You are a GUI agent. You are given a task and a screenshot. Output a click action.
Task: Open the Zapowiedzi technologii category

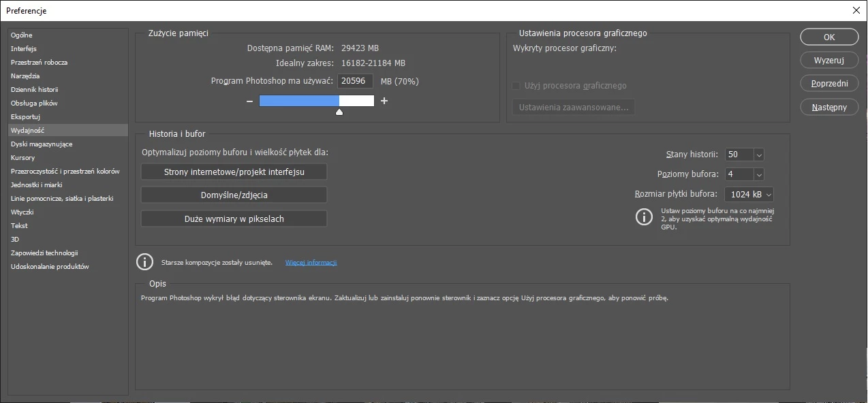67,253
